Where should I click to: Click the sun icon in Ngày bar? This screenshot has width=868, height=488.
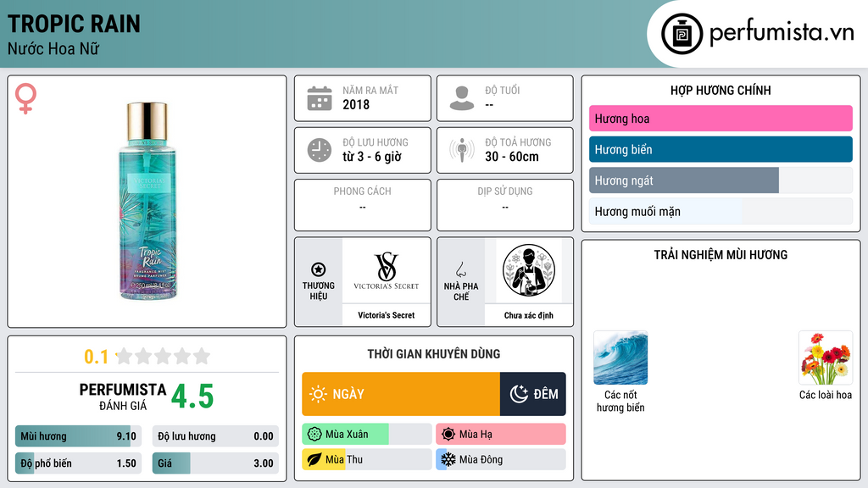[318, 394]
